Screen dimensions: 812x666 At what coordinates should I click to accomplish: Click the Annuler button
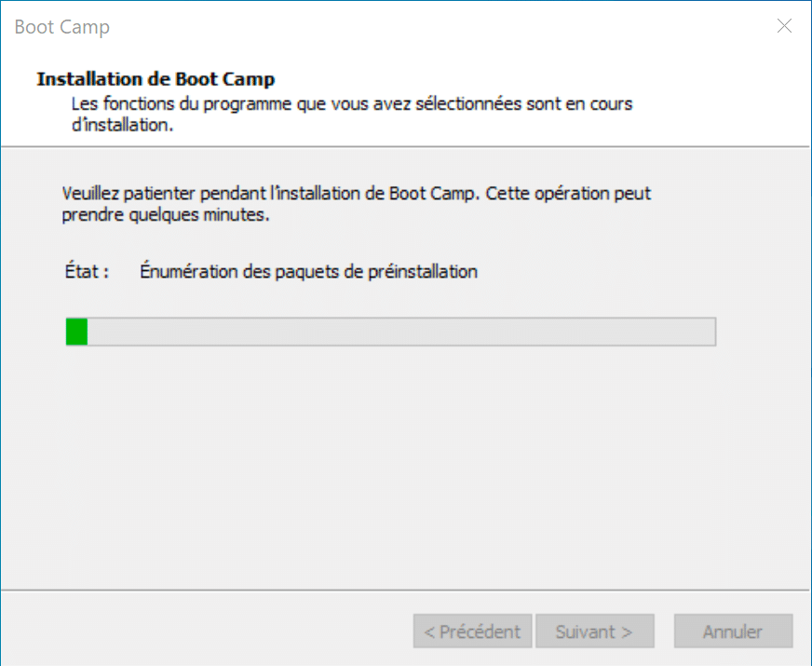pos(733,631)
